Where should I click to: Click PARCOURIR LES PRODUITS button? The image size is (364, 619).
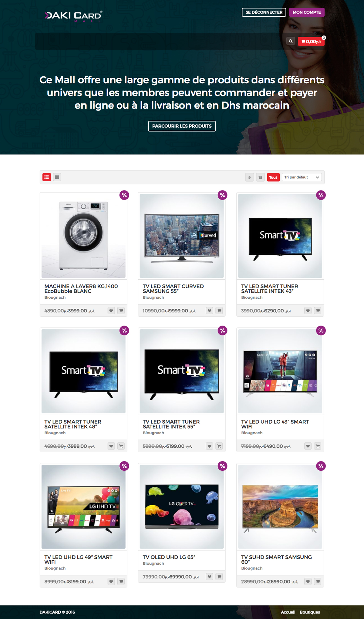[x=182, y=126]
